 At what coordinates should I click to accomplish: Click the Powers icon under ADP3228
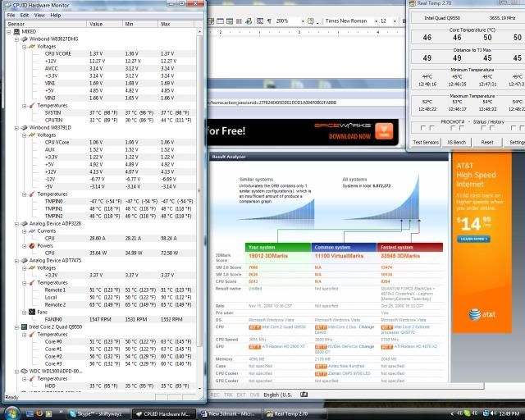click(x=32, y=246)
